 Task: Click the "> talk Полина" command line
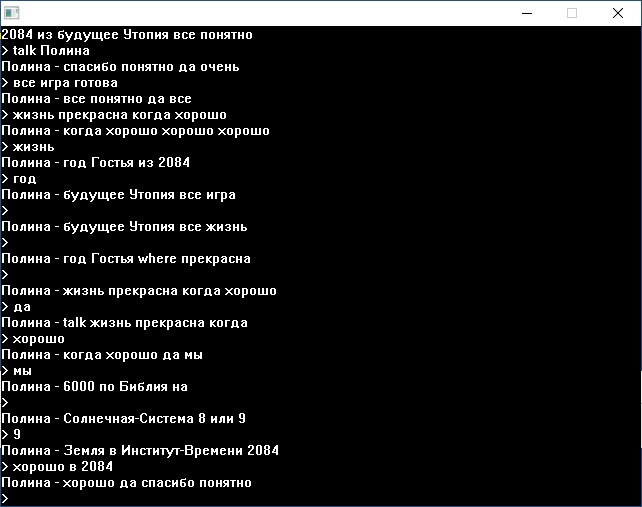click(x=46, y=51)
